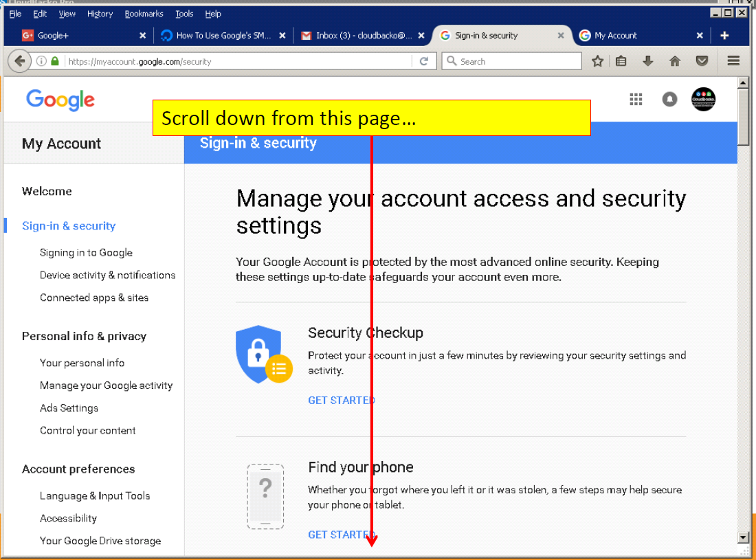This screenshot has width=756, height=560.
Task: Open Account preferences section
Action: (78, 469)
